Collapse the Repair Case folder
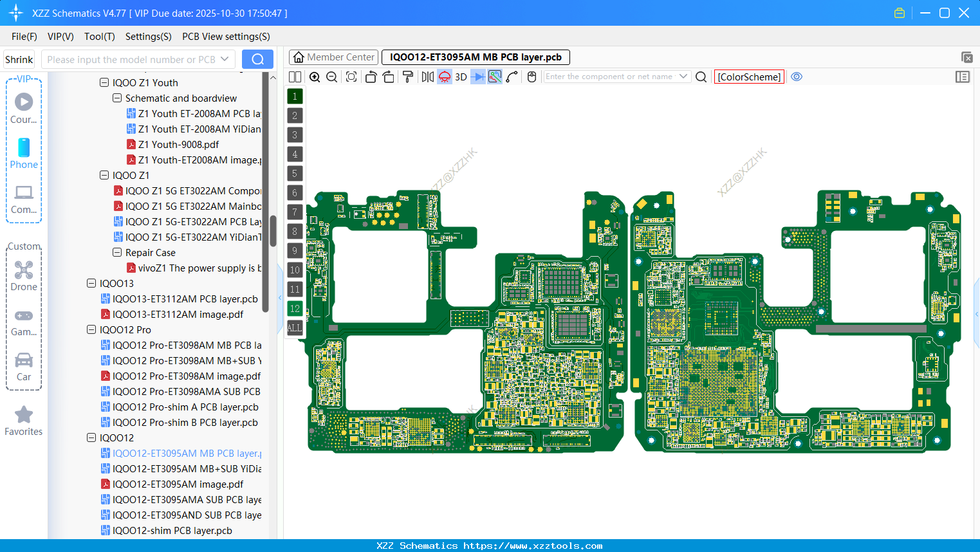 click(116, 252)
